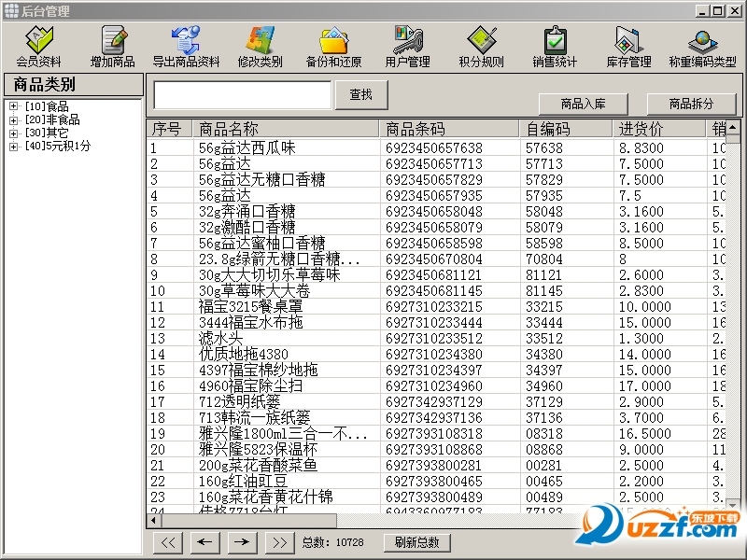Select the [20]非食品 tree item

(x=52, y=119)
